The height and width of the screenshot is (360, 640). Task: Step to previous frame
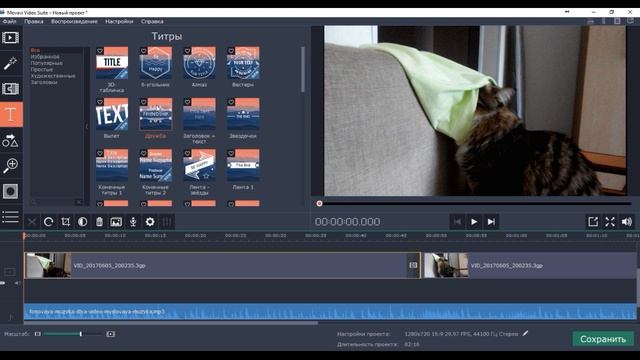[x=457, y=222]
